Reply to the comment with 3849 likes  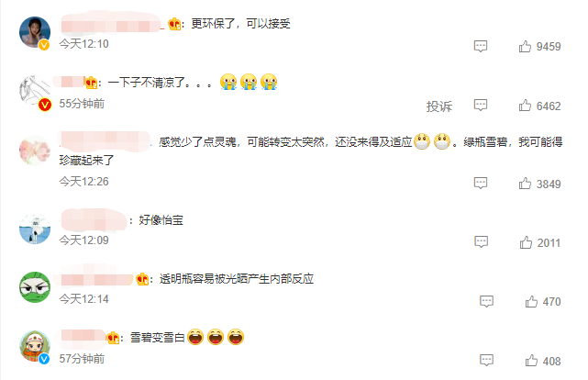pos(481,184)
